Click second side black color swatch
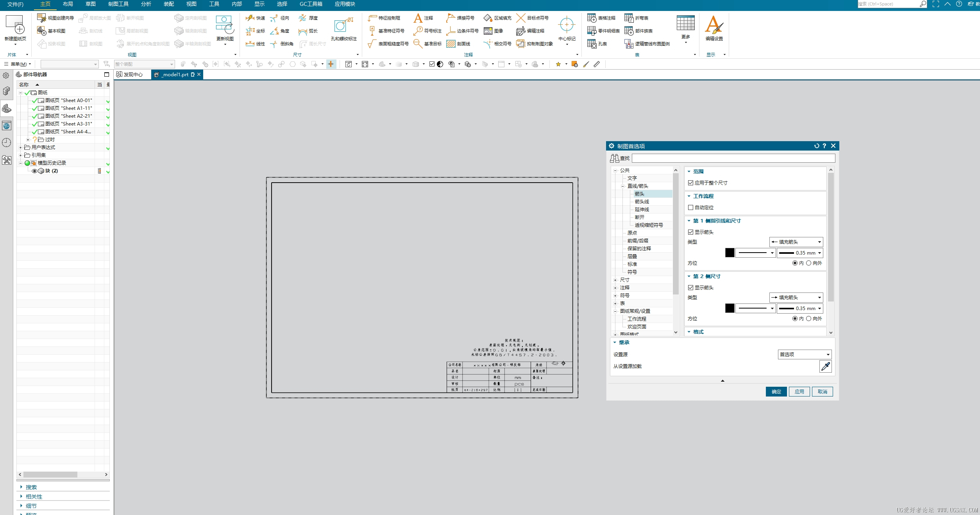 [730, 309]
